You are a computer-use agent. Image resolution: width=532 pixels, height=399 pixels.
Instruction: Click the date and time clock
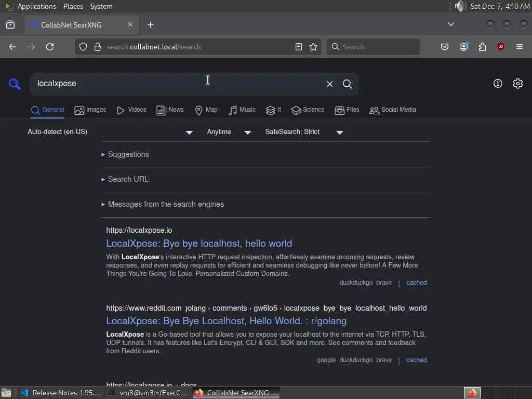point(500,6)
